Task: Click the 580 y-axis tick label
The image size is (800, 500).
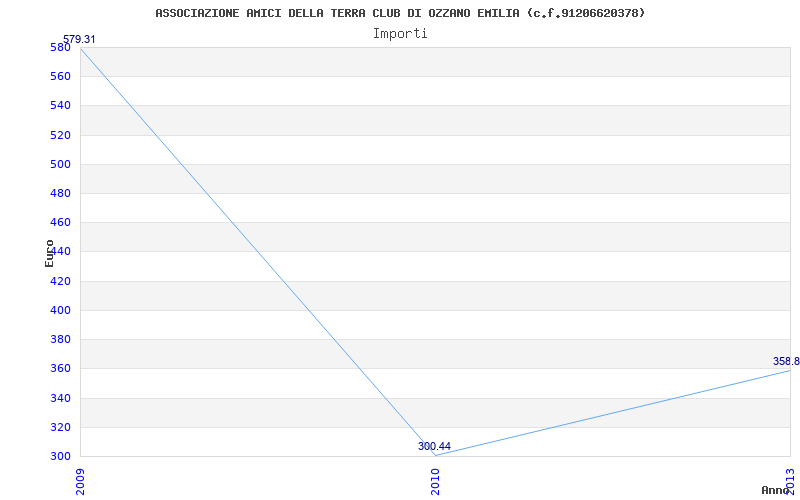Action: pyautogui.click(x=61, y=47)
